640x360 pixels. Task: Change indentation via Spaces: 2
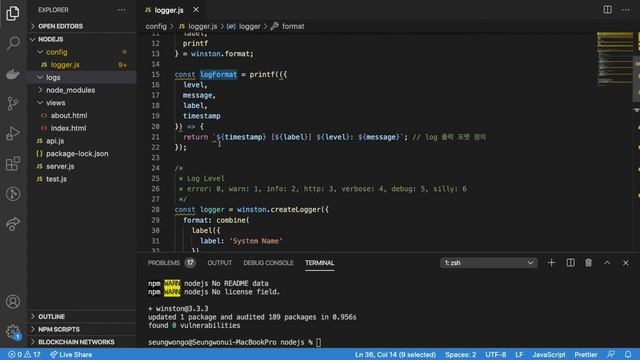[x=460, y=354]
